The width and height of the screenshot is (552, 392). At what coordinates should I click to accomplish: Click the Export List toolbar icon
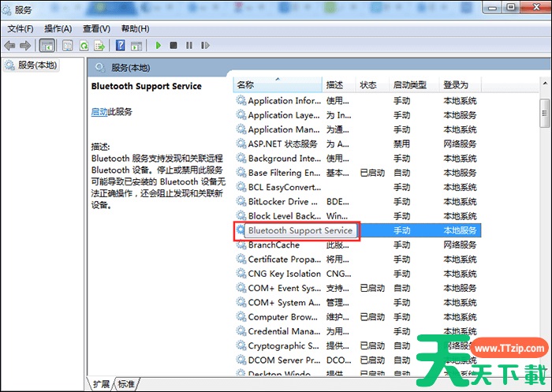click(99, 46)
